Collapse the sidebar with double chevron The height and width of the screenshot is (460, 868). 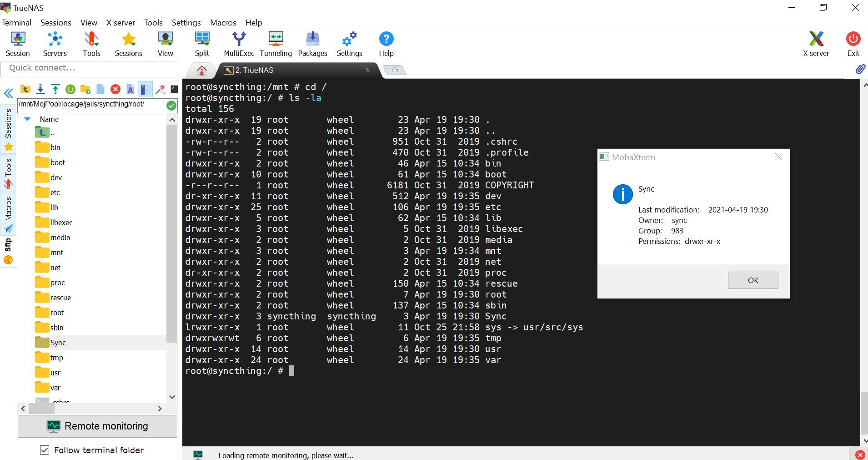8,94
